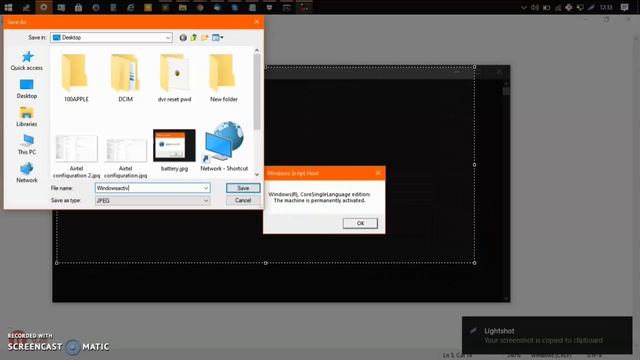
Task: Open the Internet Explorer taskbar icon
Action: pyautogui.click(x=131, y=7)
